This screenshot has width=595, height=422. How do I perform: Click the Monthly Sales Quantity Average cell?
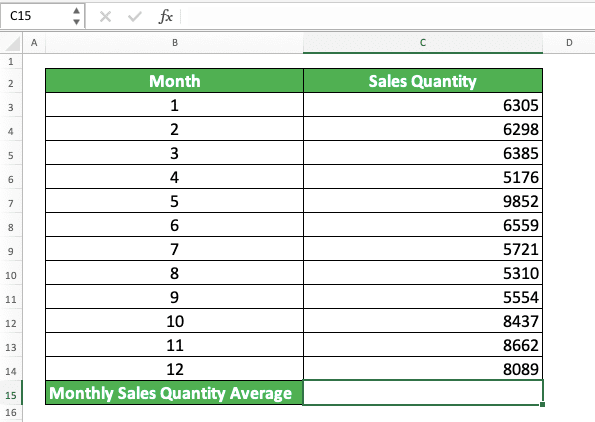pos(175,393)
